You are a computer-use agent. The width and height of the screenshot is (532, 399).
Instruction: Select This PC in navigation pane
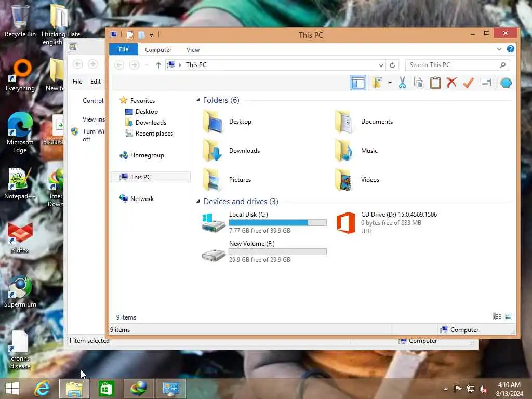(140, 177)
